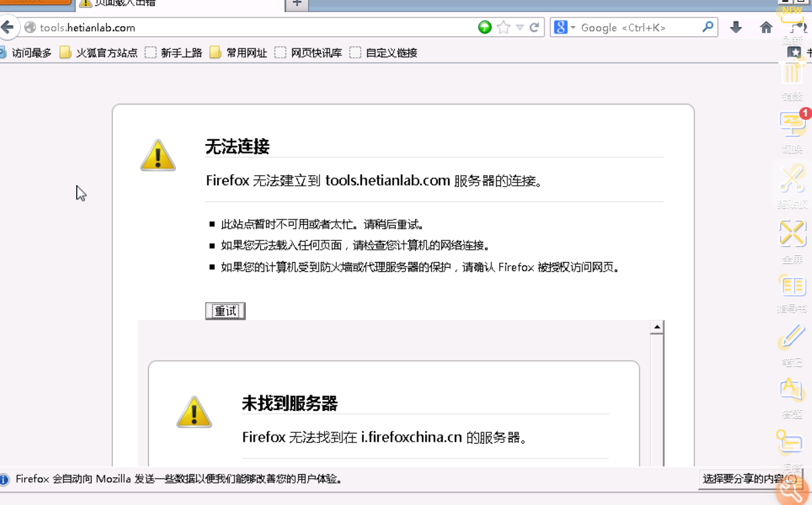Open the 剪贴板 scissors sidebar icon
The width and height of the screenshot is (812, 505).
click(x=792, y=187)
